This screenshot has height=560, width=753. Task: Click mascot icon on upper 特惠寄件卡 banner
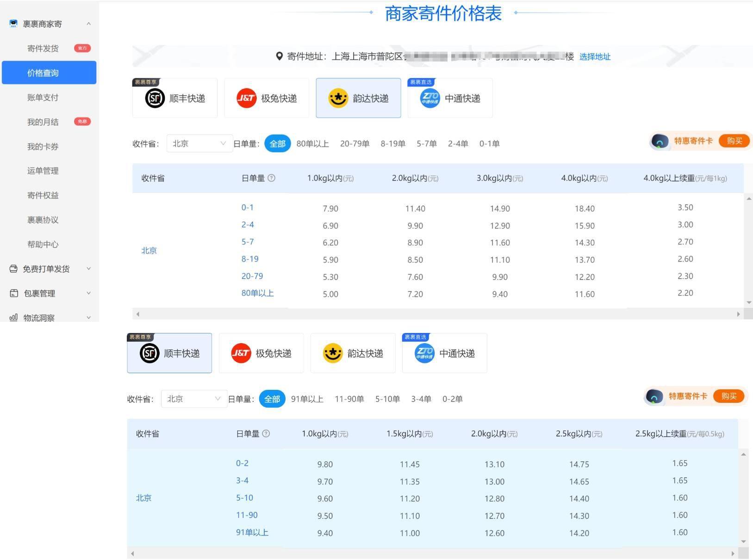660,141
